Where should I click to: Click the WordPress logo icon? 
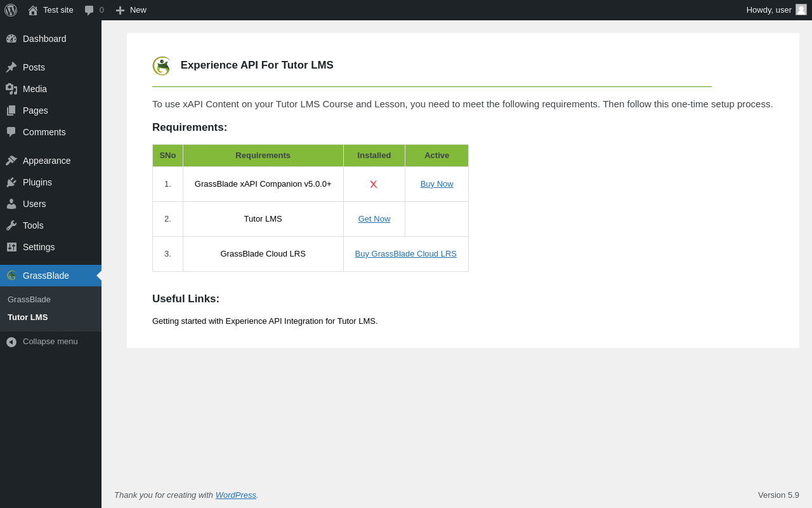pyautogui.click(x=11, y=10)
